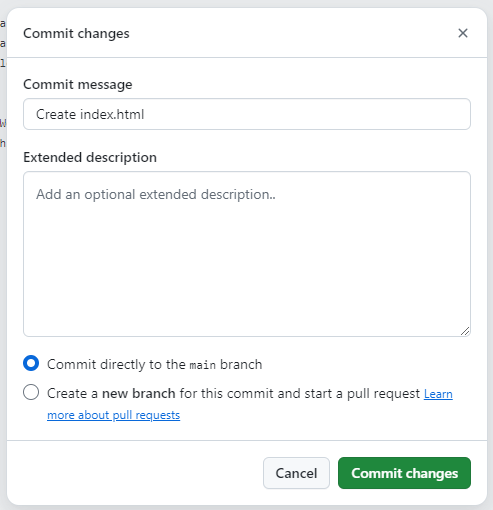Close the Commit changes dialog

(463, 33)
